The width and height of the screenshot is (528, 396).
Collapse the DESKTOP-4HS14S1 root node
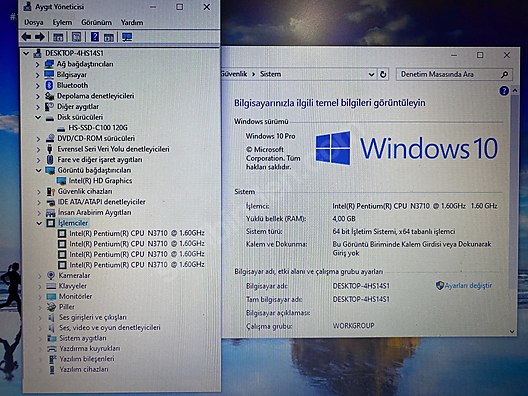(x=26, y=53)
